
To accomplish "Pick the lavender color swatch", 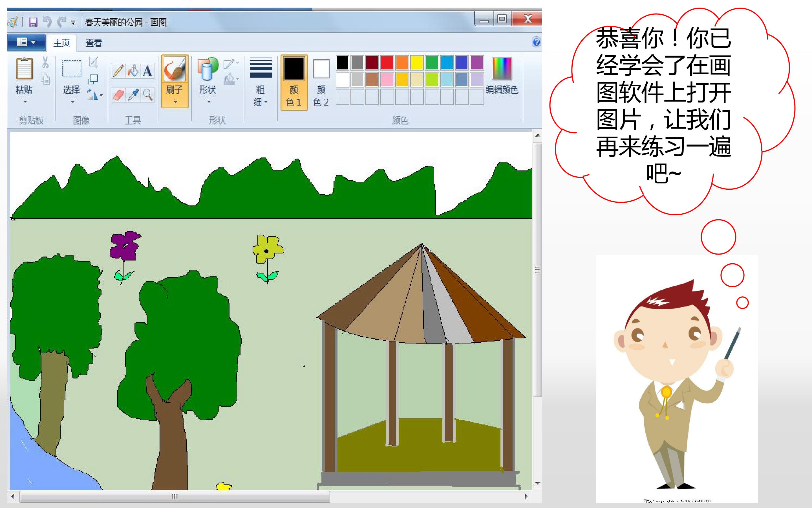I will point(477,80).
